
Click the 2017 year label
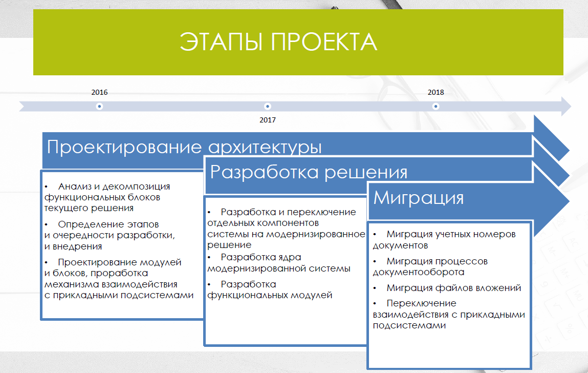[x=267, y=120]
